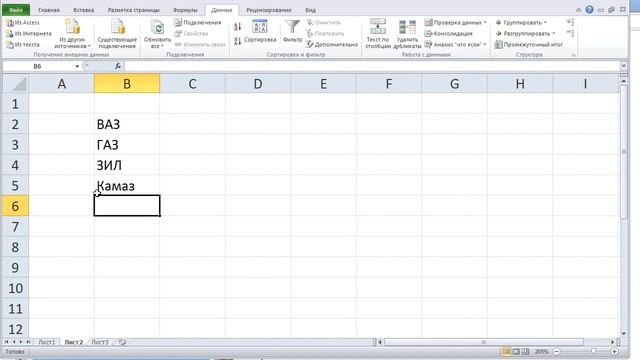Sort descending Я to А
Viewport: 640px width, 360px height.
pyautogui.click(x=238, y=41)
